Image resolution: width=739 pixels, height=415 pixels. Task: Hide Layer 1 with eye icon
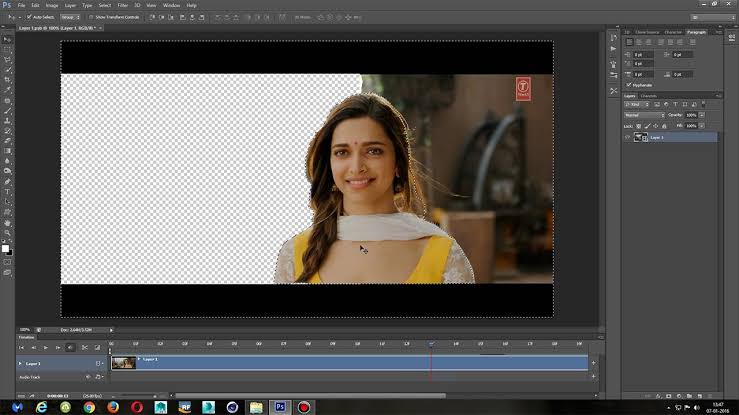pyautogui.click(x=627, y=137)
